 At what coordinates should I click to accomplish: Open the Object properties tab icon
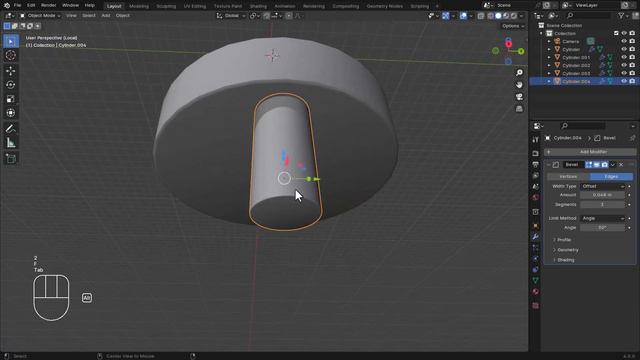click(536, 226)
